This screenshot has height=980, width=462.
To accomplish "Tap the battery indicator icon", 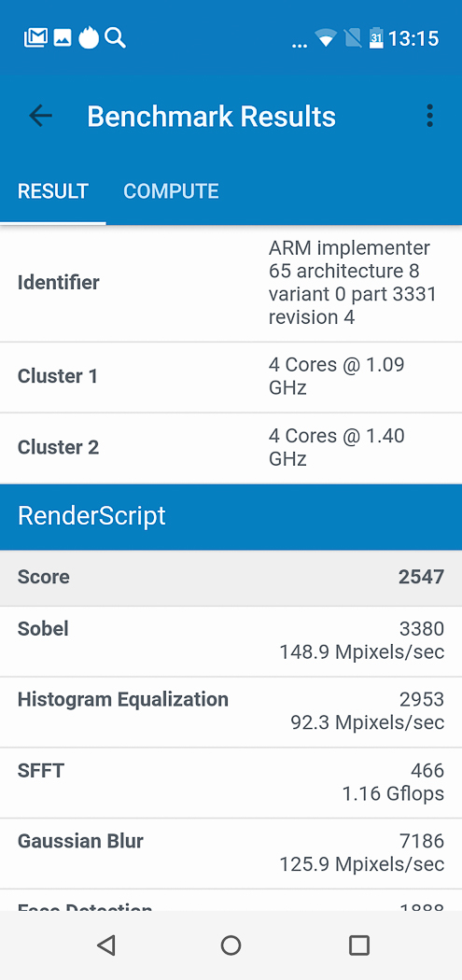I will point(376,38).
